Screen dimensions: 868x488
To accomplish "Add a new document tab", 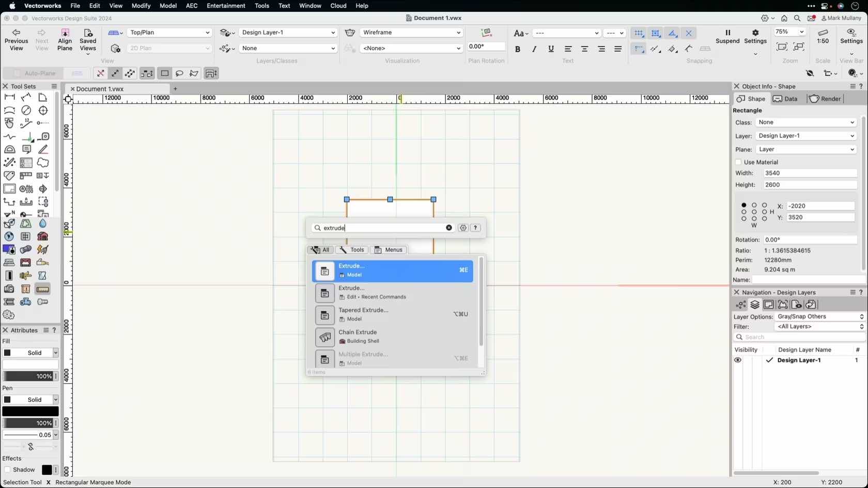I will tap(175, 89).
